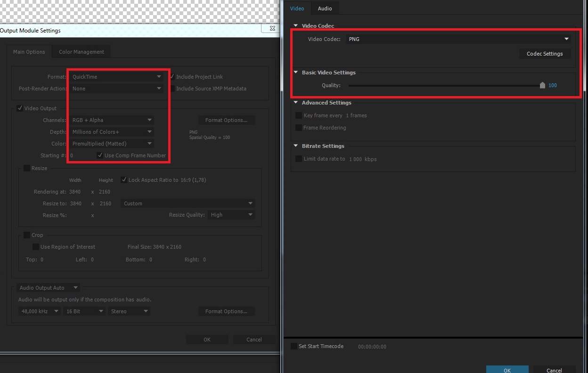Open the Channels dropdown RGB + Alpha
Image resolution: width=588 pixels, height=373 pixels.
point(112,120)
